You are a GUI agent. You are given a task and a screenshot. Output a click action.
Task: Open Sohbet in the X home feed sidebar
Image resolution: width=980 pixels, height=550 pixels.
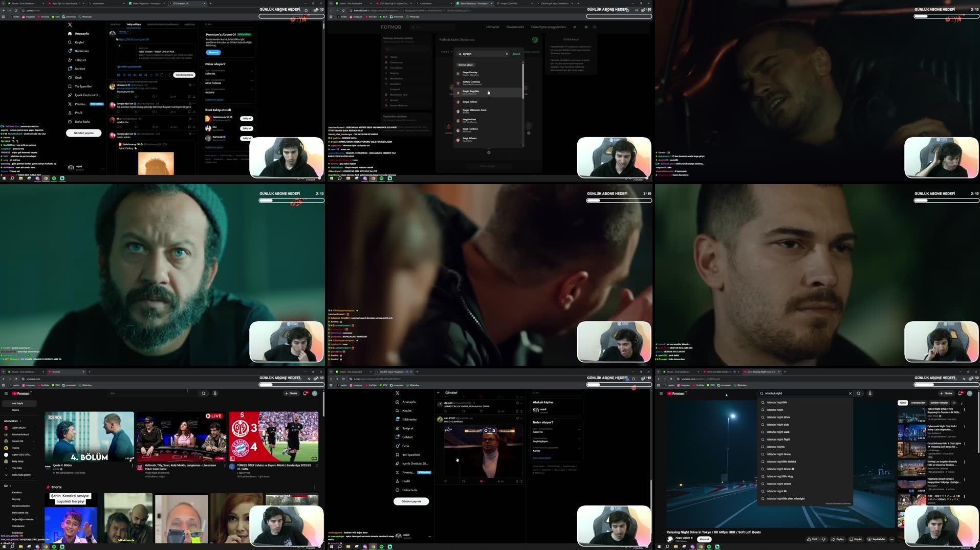77,69
